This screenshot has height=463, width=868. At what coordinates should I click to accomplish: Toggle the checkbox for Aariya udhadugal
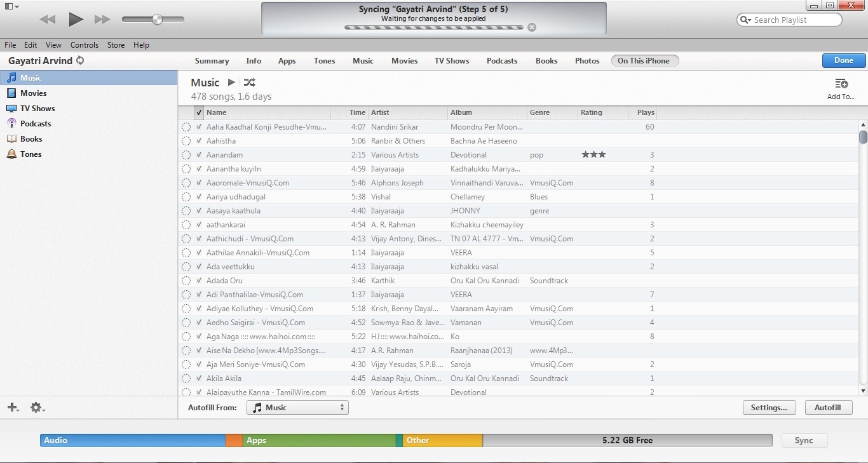(x=200, y=197)
